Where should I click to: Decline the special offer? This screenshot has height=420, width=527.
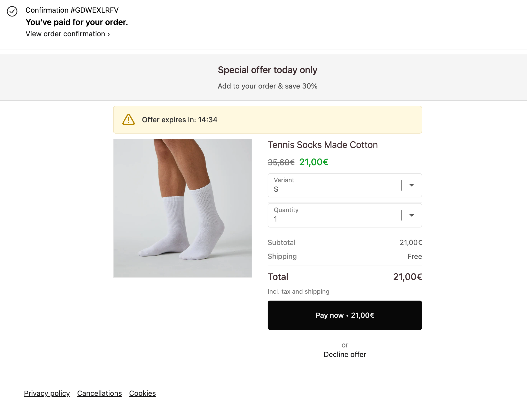[345, 354]
